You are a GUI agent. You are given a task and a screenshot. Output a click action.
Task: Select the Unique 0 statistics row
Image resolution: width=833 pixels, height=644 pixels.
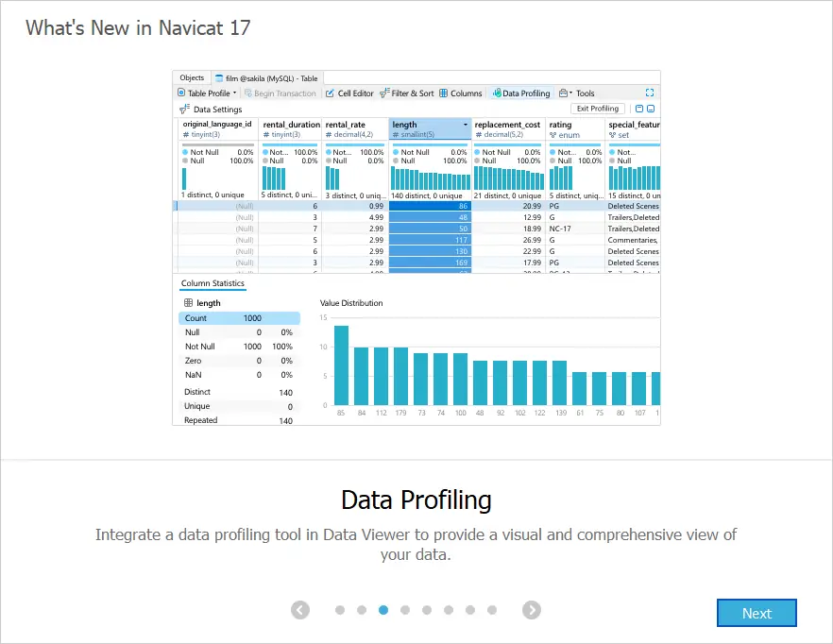[x=239, y=406]
